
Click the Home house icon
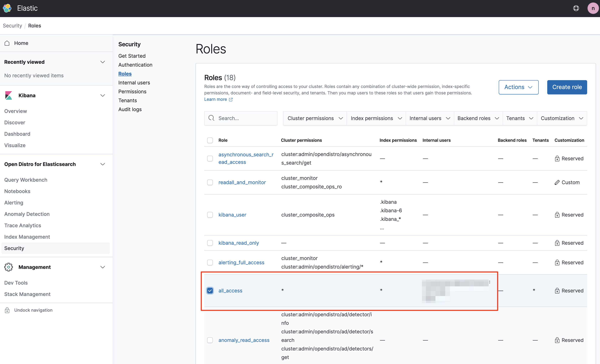pyautogui.click(x=7, y=43)
